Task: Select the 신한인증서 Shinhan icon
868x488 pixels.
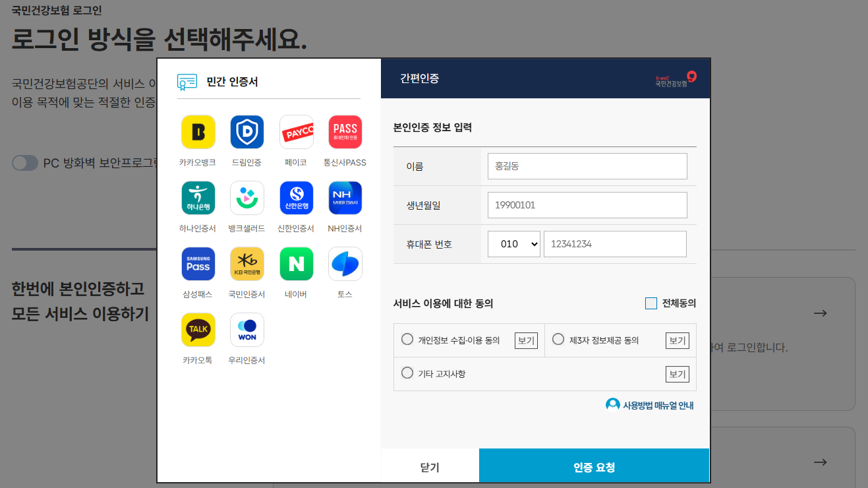Action: (x=297, y=198)
